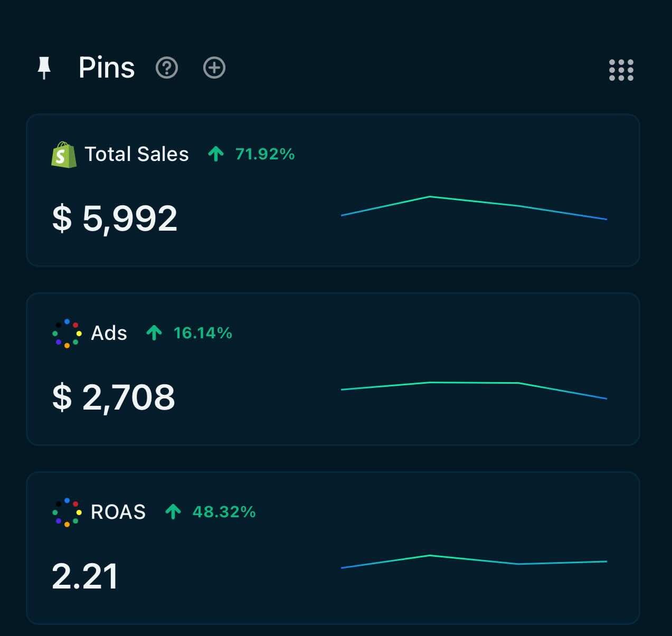672x636 pixels.
Task: Click the $2,708 Ads spend value
Action: (114, 398)
